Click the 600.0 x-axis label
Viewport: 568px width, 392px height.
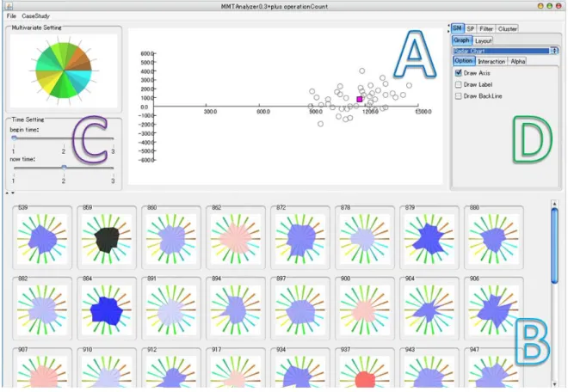[263, 112]
